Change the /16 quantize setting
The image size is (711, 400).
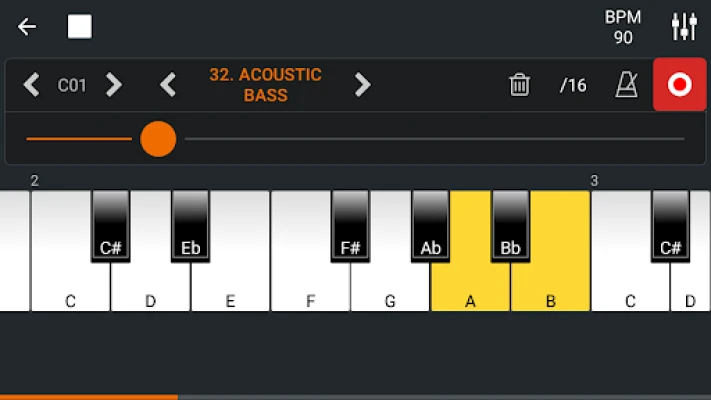tap(573, 85)
